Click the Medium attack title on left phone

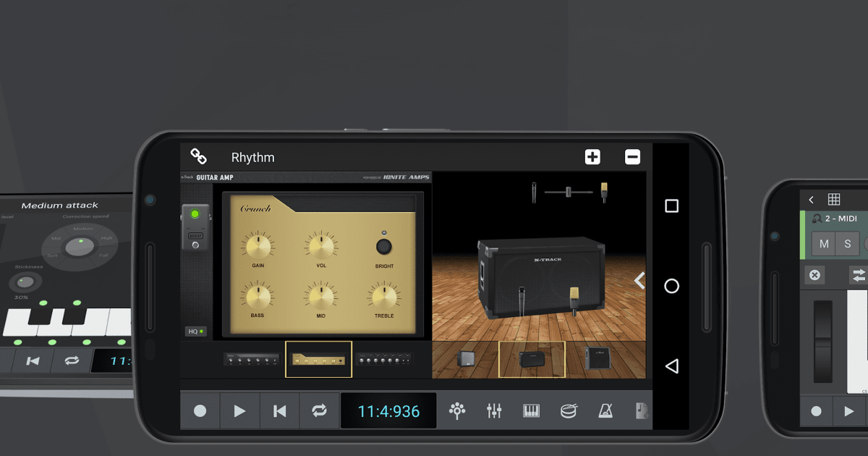point(59,206)
